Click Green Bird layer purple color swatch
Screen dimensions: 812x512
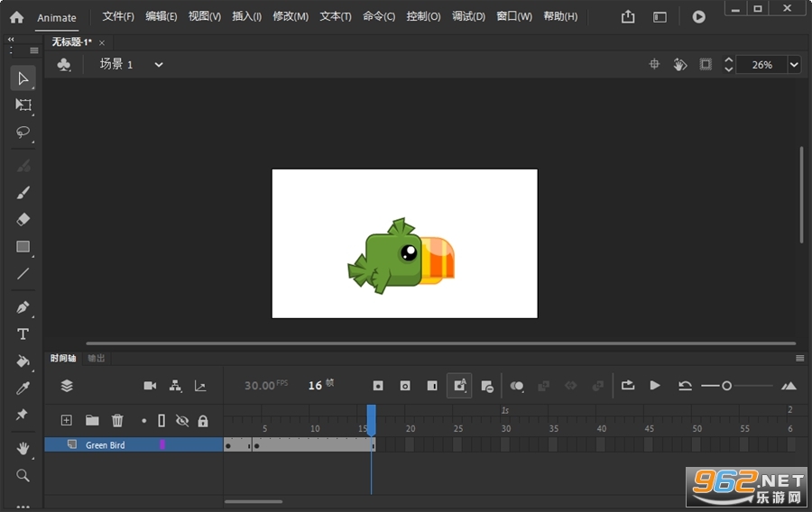point(162,444)
